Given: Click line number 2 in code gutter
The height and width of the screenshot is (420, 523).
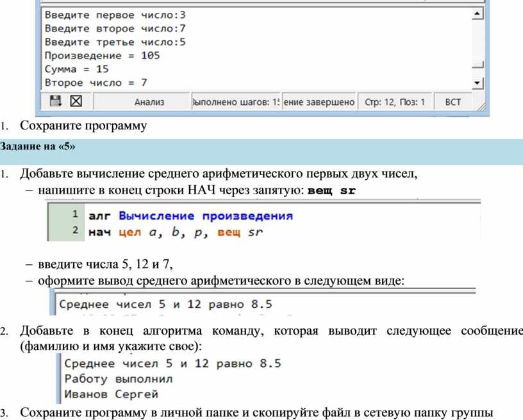Looking at the screenshot, I should (74, 230).
